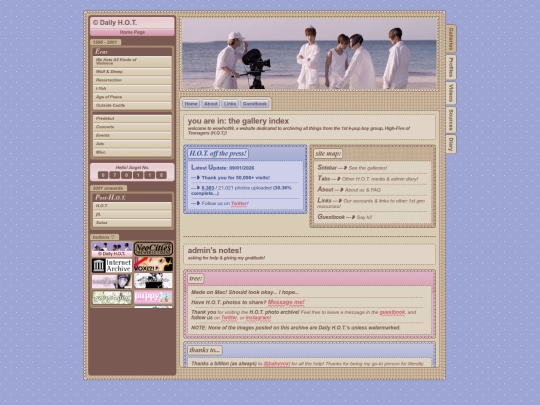540x405 pixels.
Task: Open the Diary side tab
Action: point(451,144)
